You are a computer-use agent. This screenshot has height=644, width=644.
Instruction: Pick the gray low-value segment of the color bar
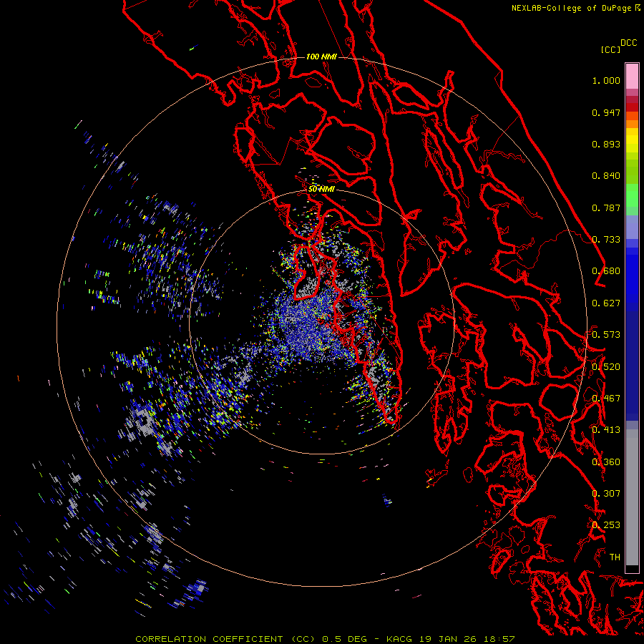point(632,497)
